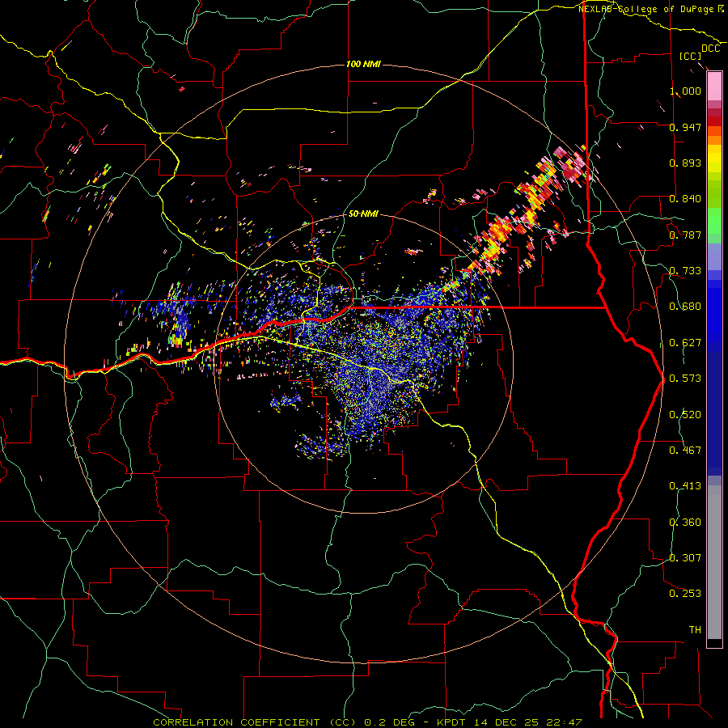
Task: Click the 0.947 scale value
Action: [685, 127]
